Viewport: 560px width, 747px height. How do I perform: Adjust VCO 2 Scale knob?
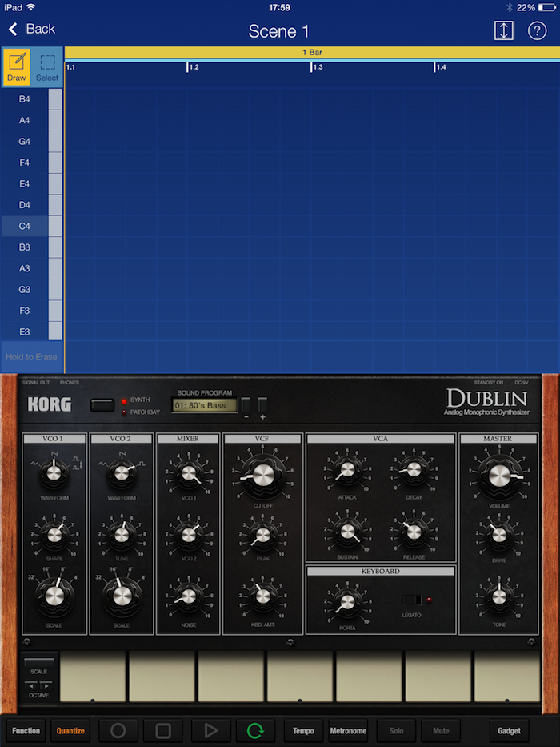[122, 596]
